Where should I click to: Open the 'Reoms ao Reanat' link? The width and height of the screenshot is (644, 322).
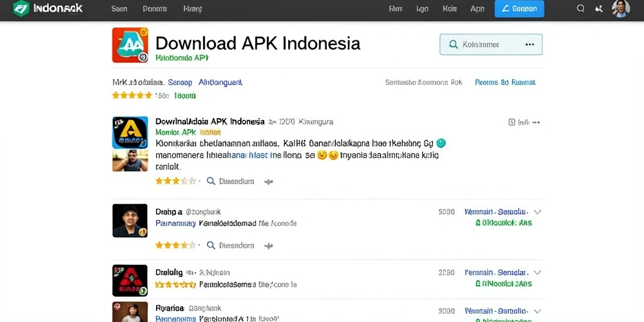click(505, 82)
